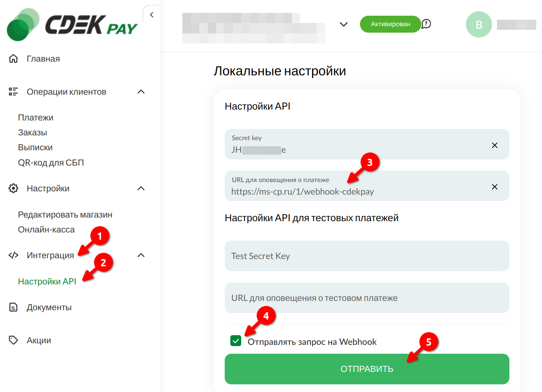
Task: Click the Акции tag icon
Action: coord(13,340)
